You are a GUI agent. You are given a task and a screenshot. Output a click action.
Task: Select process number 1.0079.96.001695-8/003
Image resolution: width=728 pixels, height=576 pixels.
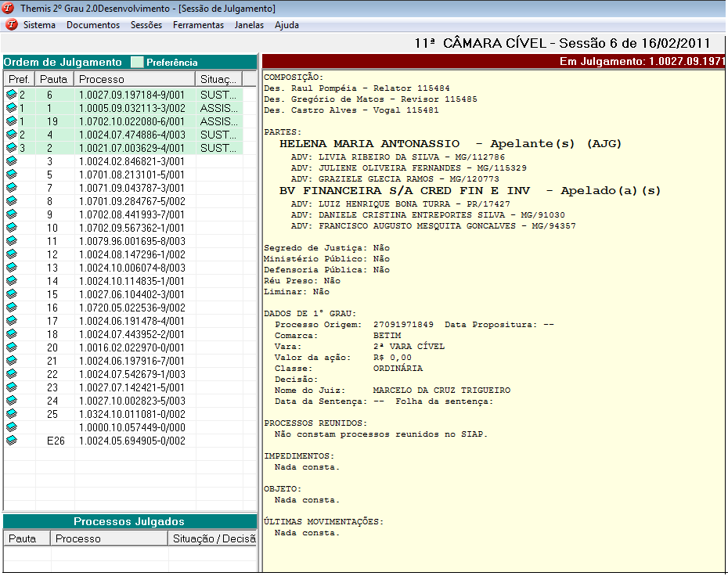click(132, 241)
